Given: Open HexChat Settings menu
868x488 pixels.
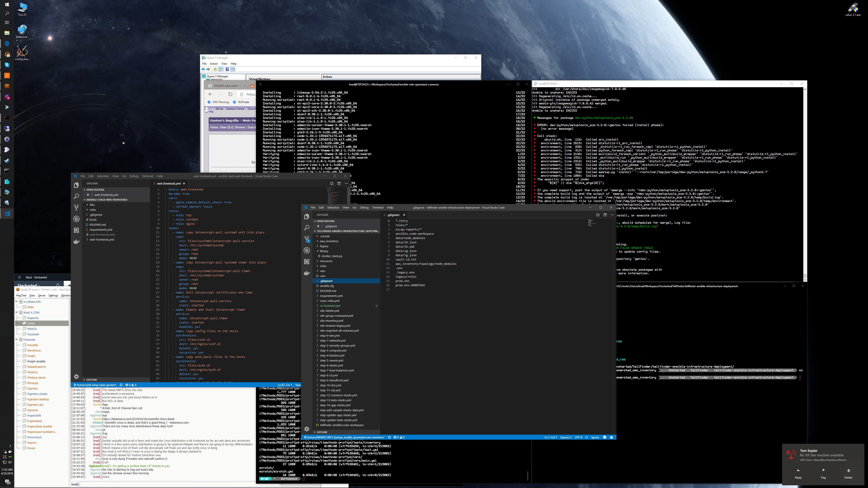Looking at the screenshot, I should pyautogui.click(x=53, y=296).
